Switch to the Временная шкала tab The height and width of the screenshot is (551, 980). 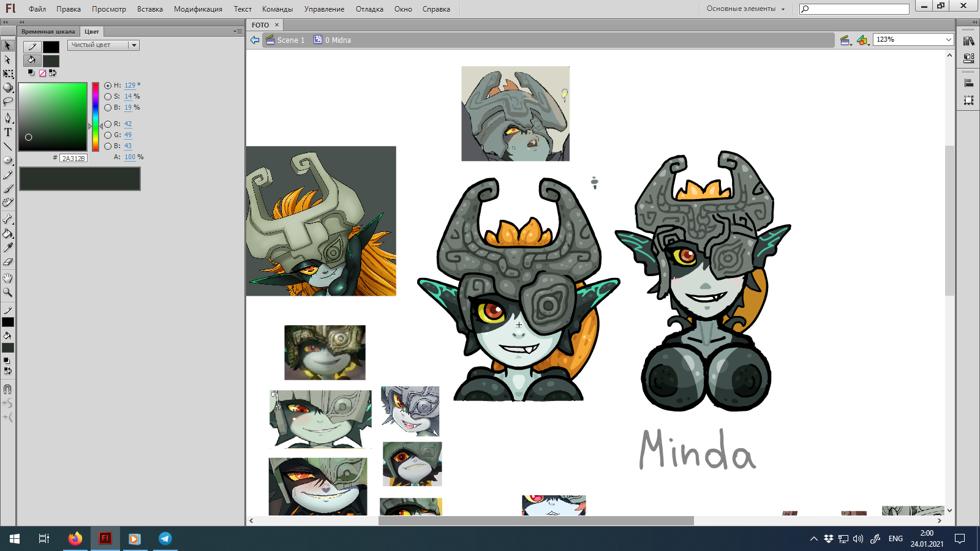48,32
